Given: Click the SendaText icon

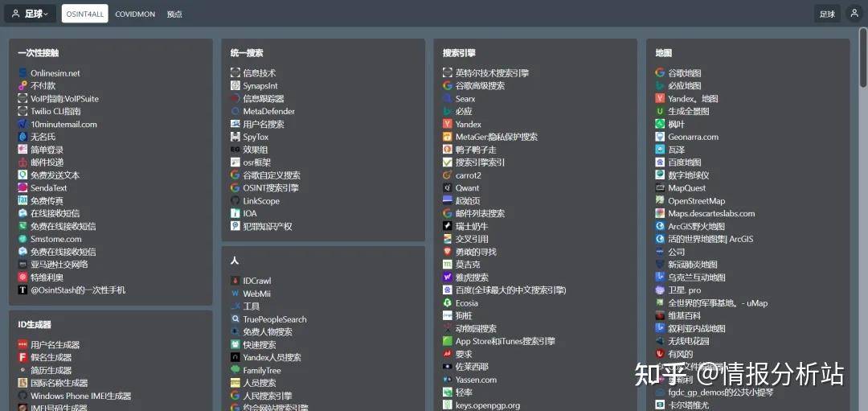Looking at the screenshot, I should click(23, 187).
